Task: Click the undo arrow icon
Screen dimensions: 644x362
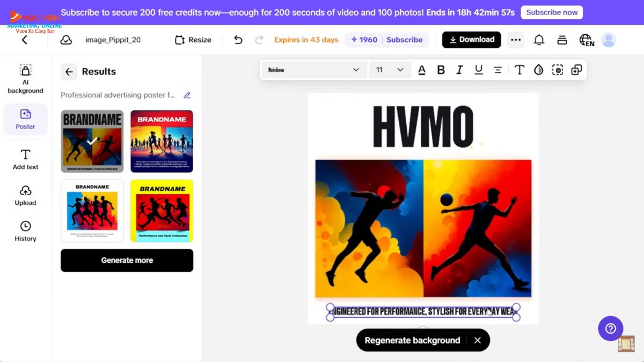Action: 238,40
